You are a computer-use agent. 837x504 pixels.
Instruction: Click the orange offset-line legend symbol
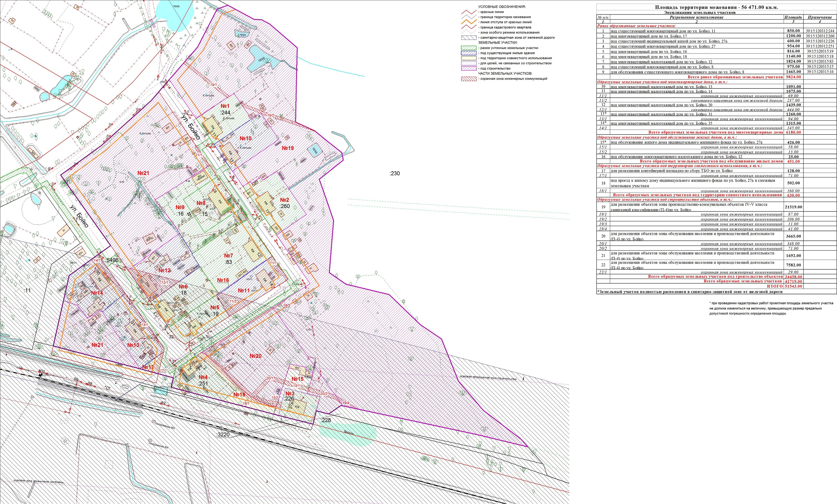[x=468, y=22]
